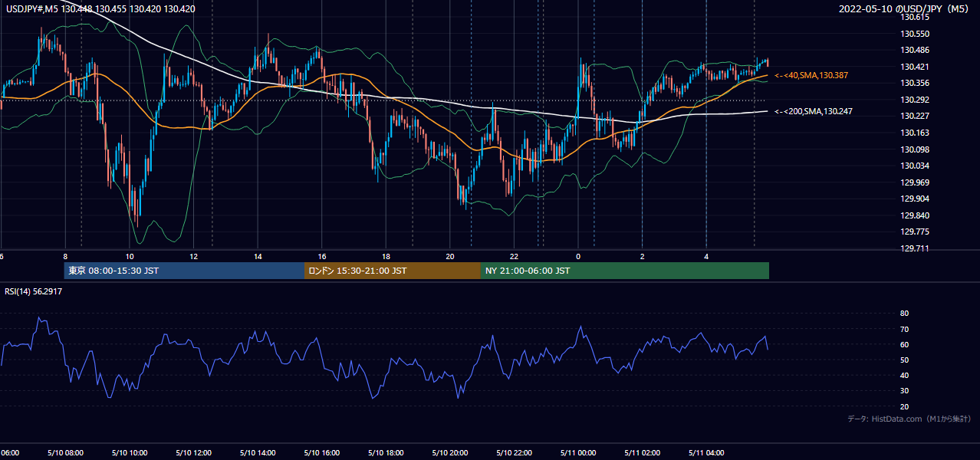The height and width of the screenshot is (460, 980).
Task: Click price axis value 130.356
Action: pos(916,83)
